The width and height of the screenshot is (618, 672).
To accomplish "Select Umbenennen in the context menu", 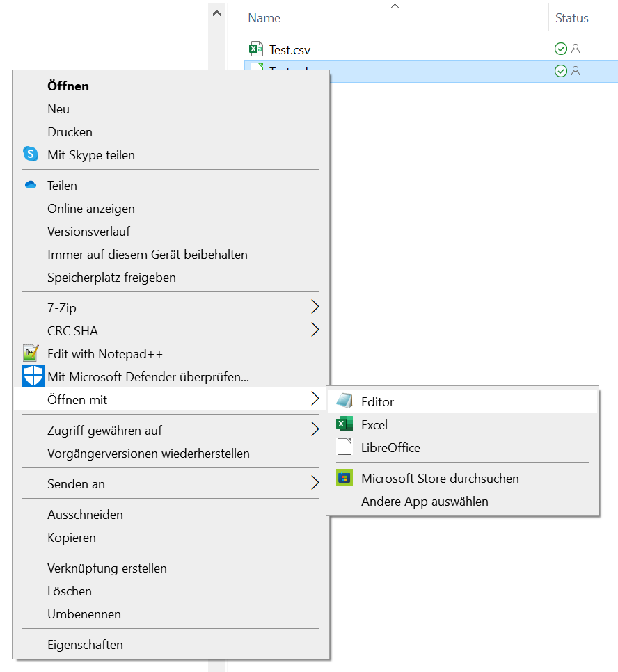I will click(x=84, y=614).
